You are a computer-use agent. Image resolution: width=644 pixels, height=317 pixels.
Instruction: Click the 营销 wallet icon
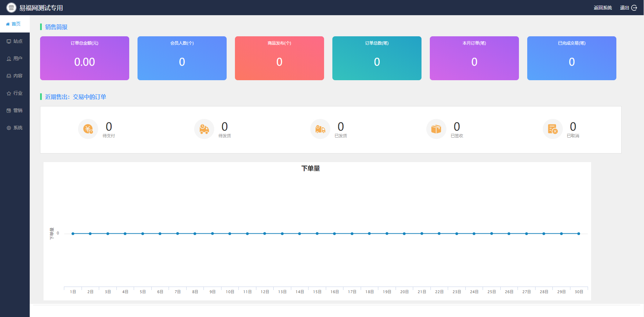coord(9,111)
